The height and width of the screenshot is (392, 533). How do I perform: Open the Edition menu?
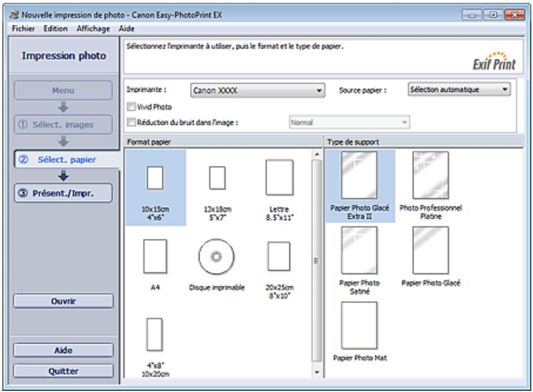[x=55, y=29]
